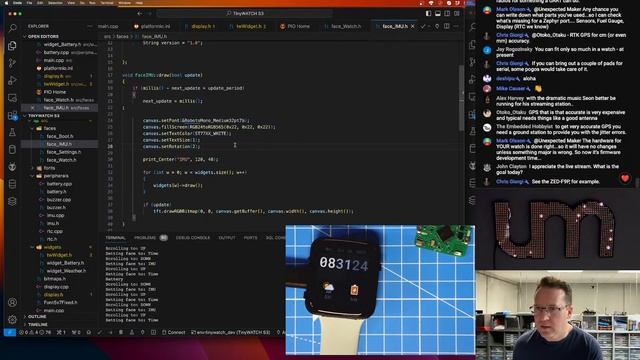The height and width of the screenshot is (360, 640).
Task: Open Source Control view in activity bar
Action: click(x=12, y=63)
